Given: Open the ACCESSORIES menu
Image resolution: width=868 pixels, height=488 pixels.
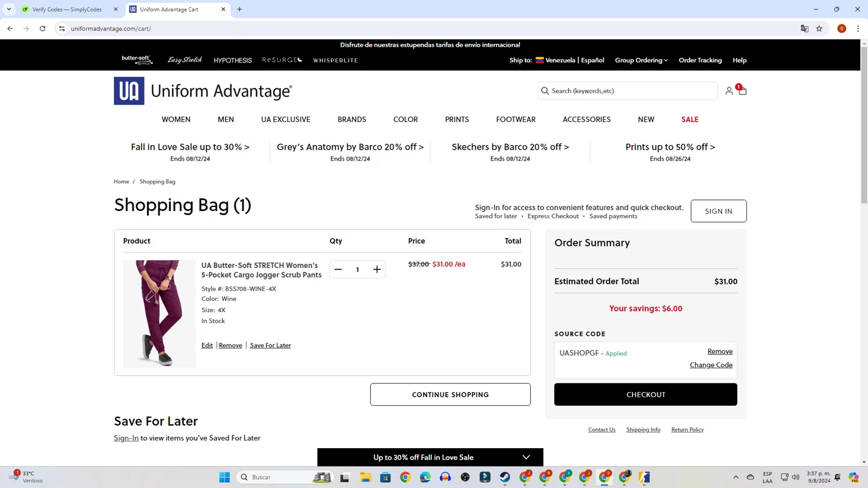Looking at the screenshot, I should (x=587, y=120).
